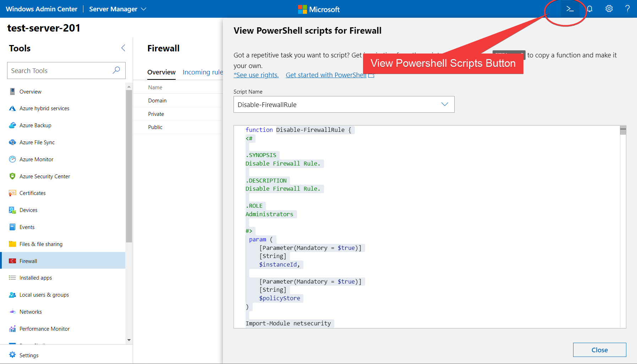
Task: Click the test-server-201 title
Action: click(x=44, y=28)
